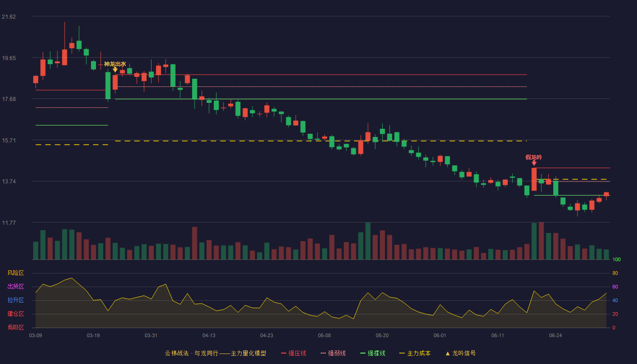This screenshot has width=637, height=364.
Task: Toggle the 强压线 legend entry
Action: (x=293, y=353)
